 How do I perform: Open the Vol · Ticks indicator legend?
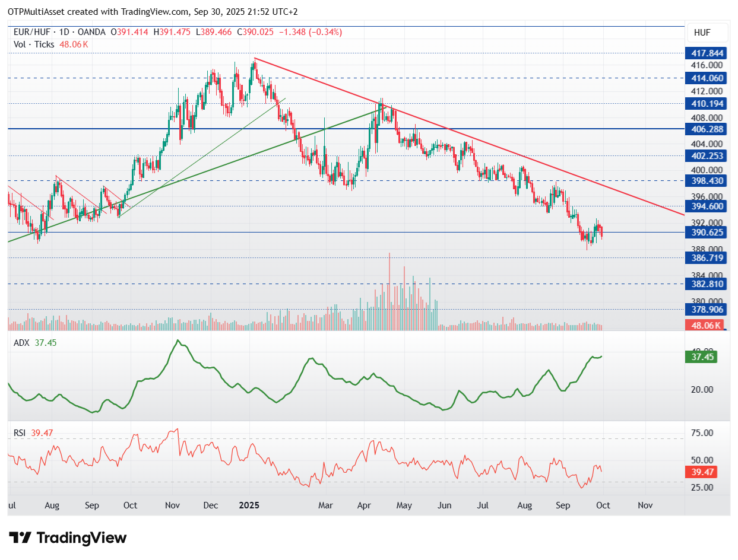click(33, 44)
